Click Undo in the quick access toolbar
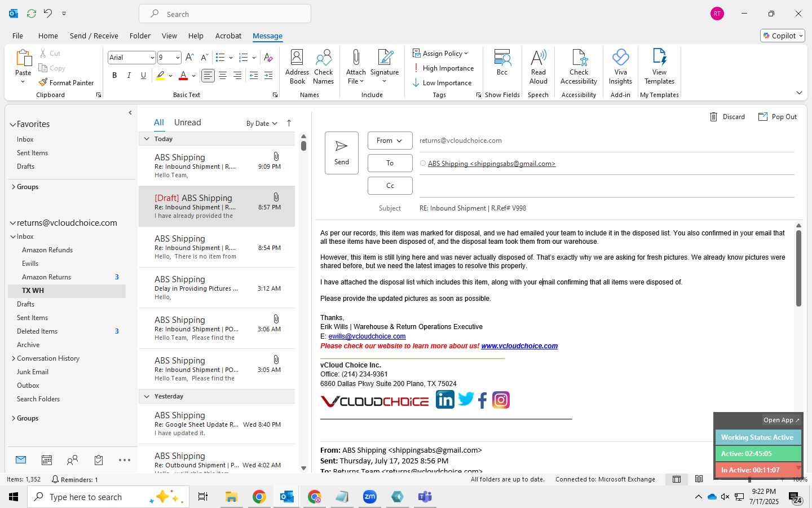This screenshot has width=812, height=508. pos(48,14)
